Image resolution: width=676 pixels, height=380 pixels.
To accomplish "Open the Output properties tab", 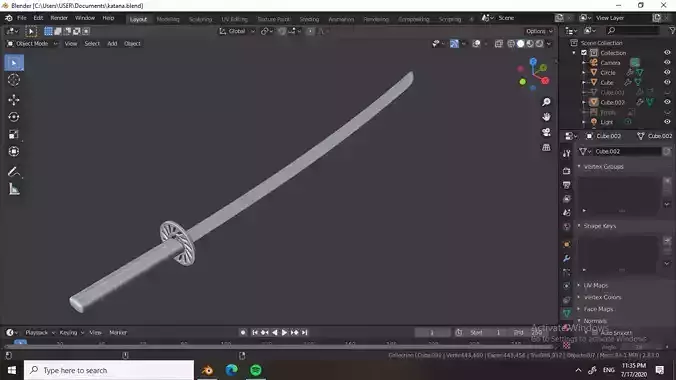I will pos(566,185).
